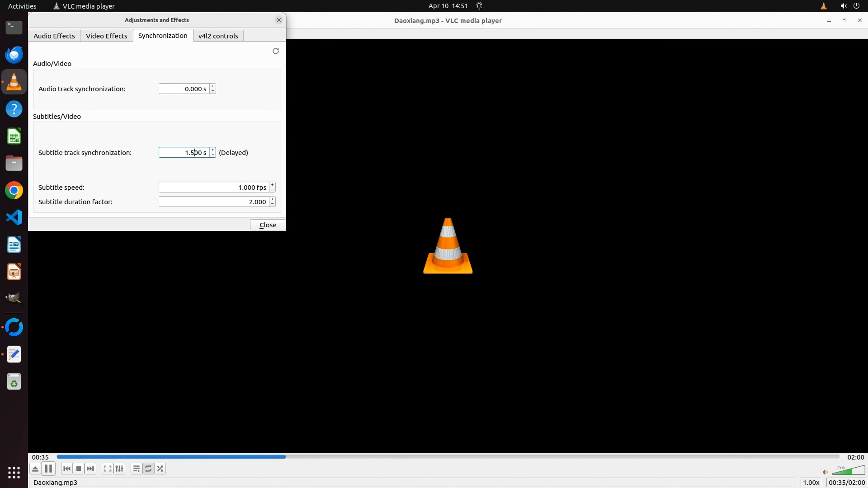Viewport: 868px width, 488px height.
Task: Toggle the loop/repeat mode button
Action: tap(148, 469)
